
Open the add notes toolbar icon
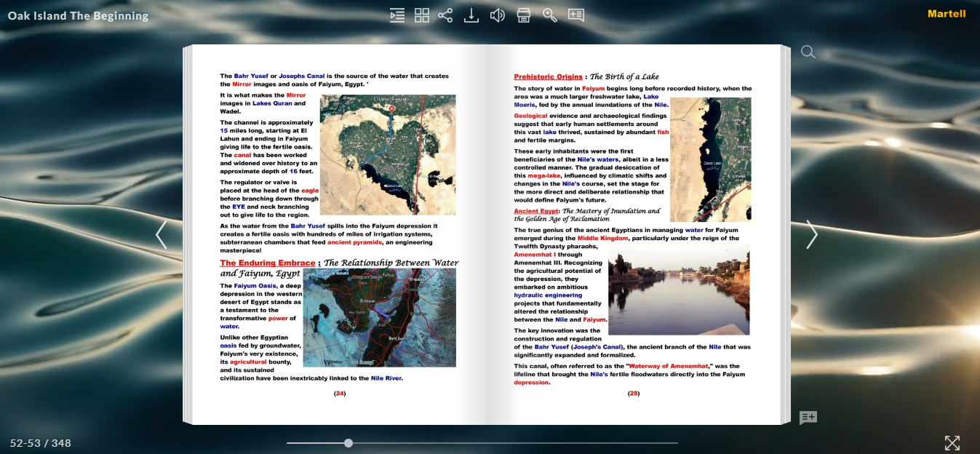(576, 15)
